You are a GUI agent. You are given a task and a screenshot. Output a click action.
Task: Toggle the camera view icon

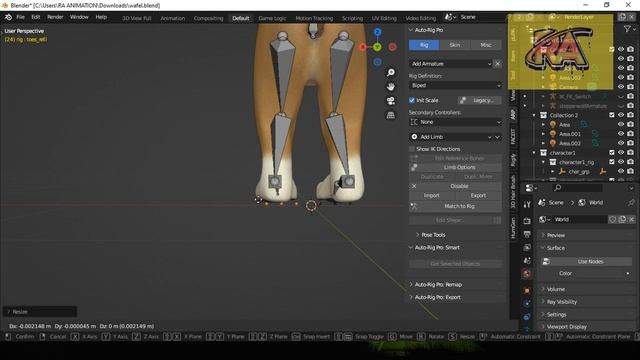click(x=391, y=101)
